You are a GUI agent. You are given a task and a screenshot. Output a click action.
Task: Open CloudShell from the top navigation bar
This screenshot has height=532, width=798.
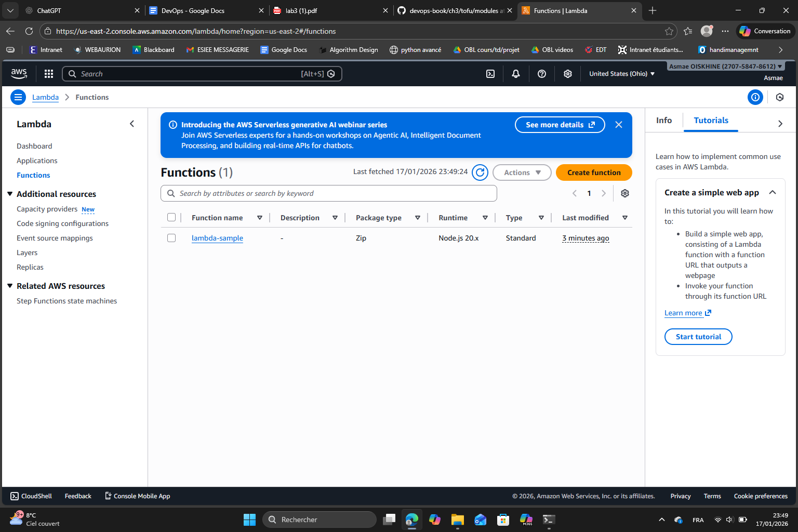pyautogui.click(x=490, y=74)
